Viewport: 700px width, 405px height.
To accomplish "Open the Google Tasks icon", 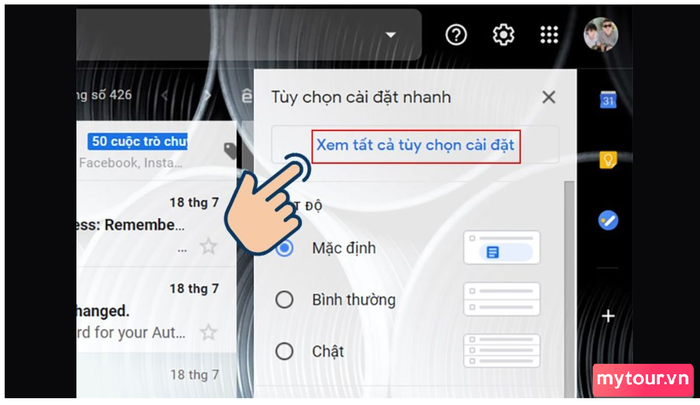I will point(608,220).
